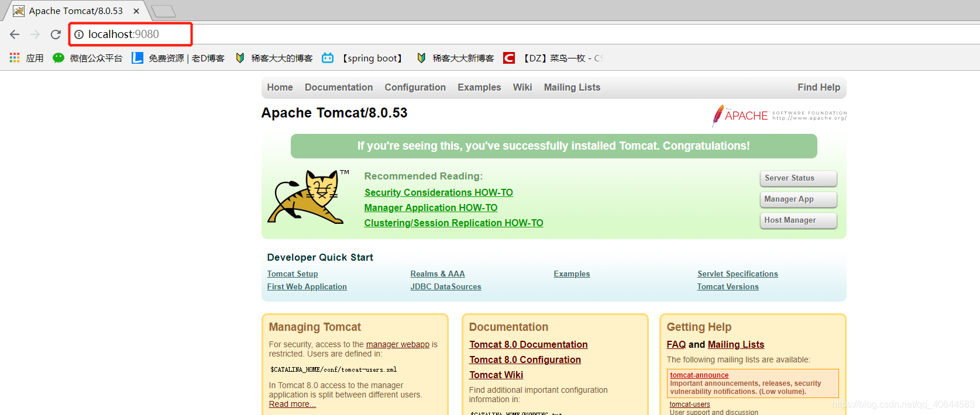Click the Apache Tomcat/8.0.53 heading
Screen dimensions: 980x415
334,113
